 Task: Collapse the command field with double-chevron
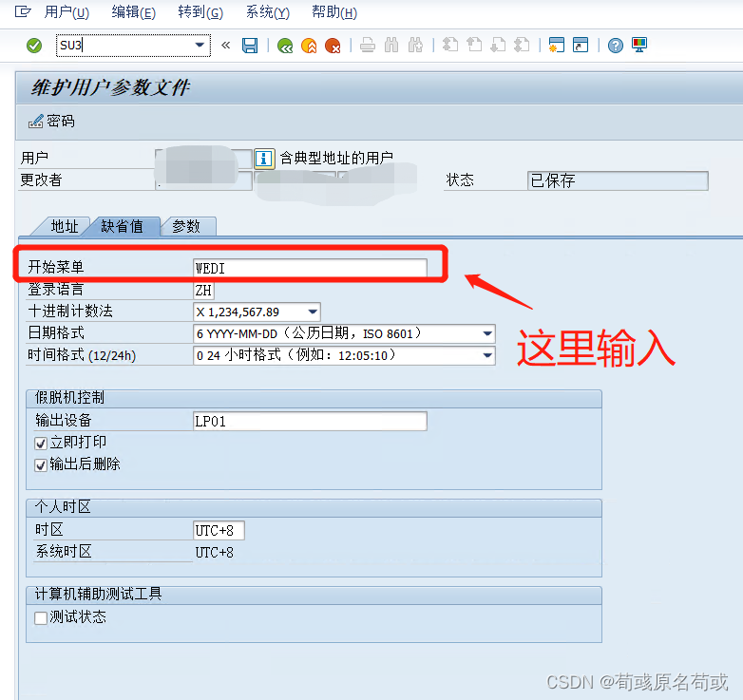pos(226,46)
